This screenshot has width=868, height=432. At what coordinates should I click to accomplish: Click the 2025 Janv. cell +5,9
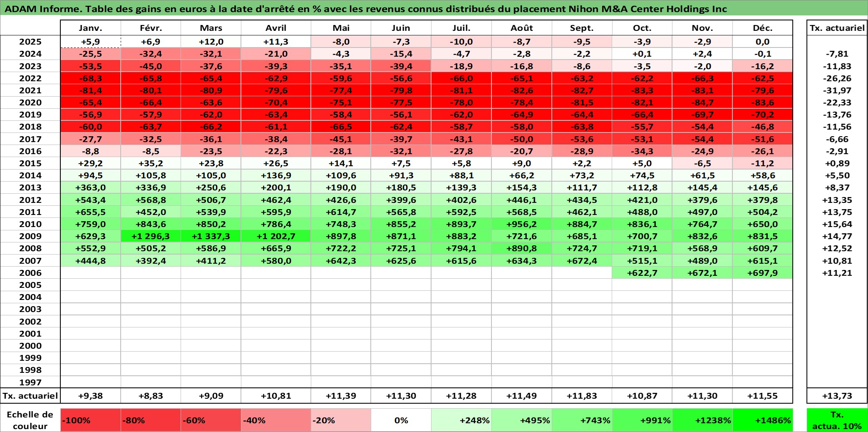pyautogui.click(x=90, y=42)
